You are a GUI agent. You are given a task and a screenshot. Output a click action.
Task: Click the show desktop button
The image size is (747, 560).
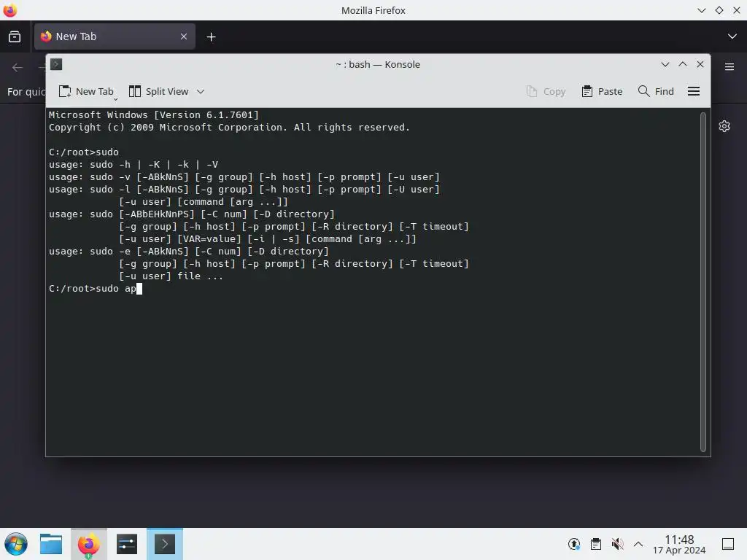coord(728,544)
